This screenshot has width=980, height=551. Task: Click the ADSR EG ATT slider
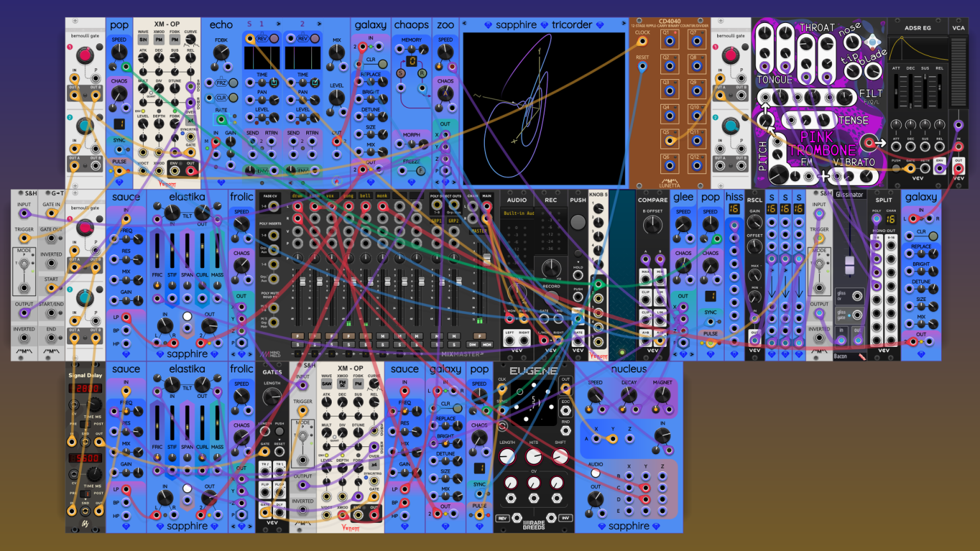(x=896, y=90)
